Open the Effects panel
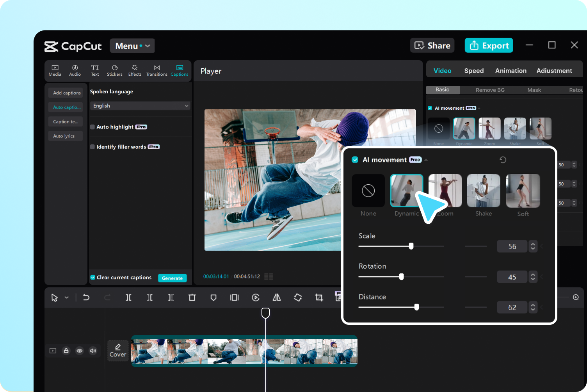Screen dimensions: 587x392 135,70
